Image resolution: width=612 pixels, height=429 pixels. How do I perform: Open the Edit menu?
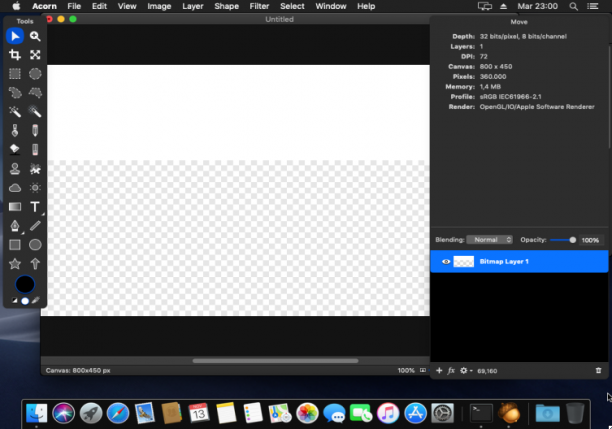[99, 6]
